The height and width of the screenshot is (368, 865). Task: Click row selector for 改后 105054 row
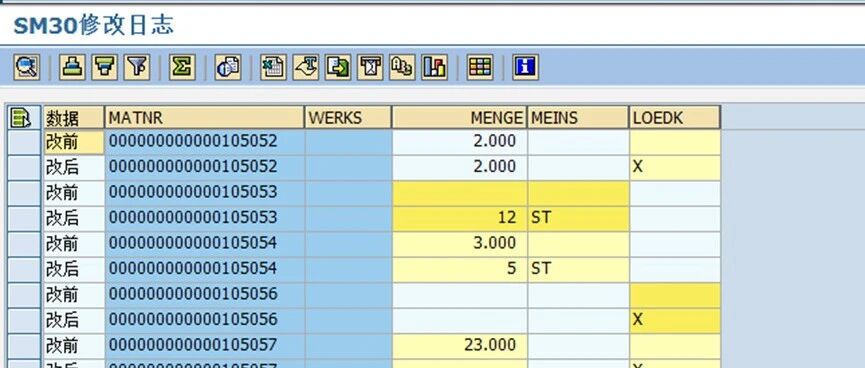(x=25, y=269)
